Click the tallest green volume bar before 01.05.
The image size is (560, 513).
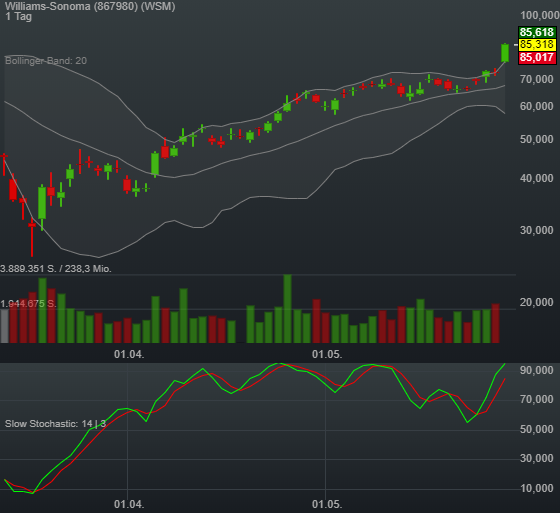[x=287, y=309]
